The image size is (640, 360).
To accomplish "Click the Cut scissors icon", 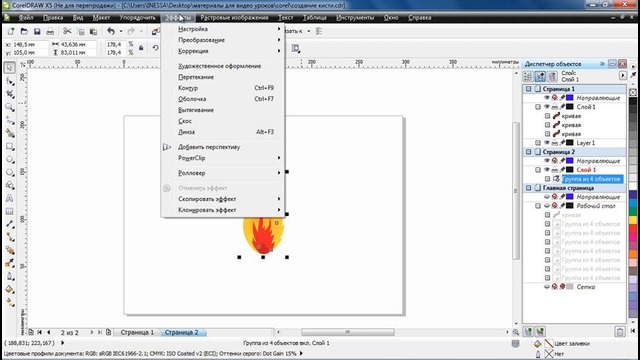I will (x=67, y=31).
